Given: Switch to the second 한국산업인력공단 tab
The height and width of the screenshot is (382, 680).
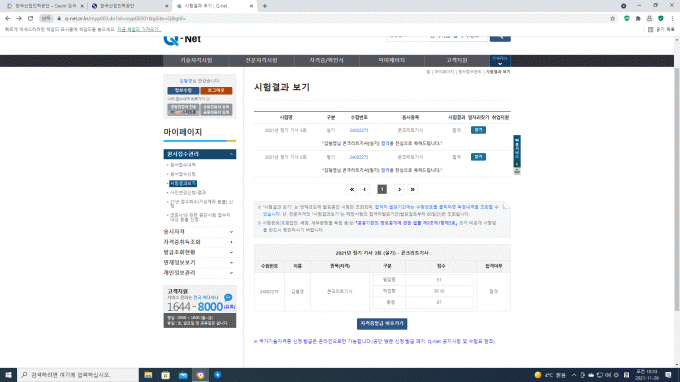Looking at the screenshot, I should point(128,6).
